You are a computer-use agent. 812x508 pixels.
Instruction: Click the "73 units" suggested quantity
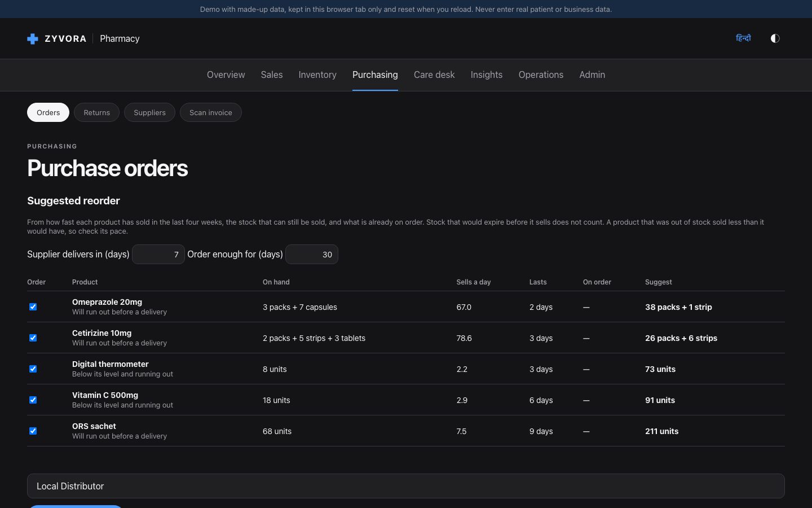tap(660, 369)
